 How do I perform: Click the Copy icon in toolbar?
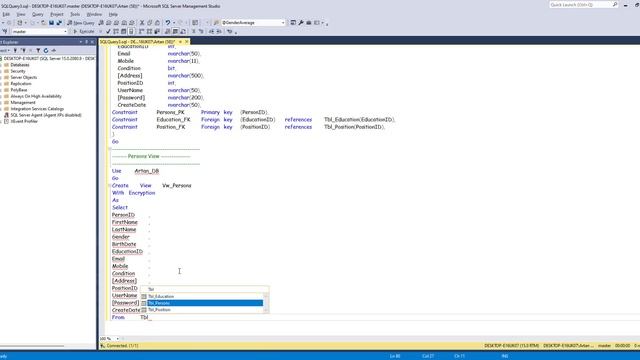pyautogui.click(x=150, y=23)
